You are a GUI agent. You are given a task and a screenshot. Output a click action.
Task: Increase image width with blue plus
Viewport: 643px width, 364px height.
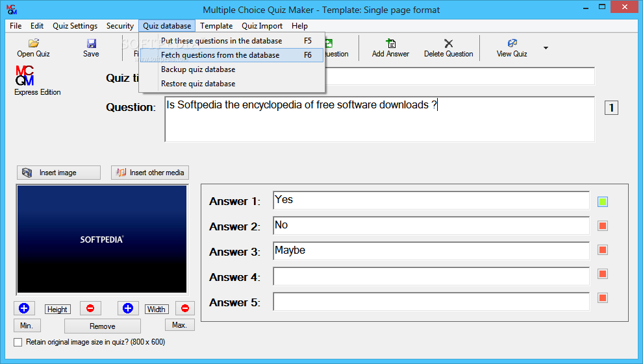click(128, 308)
